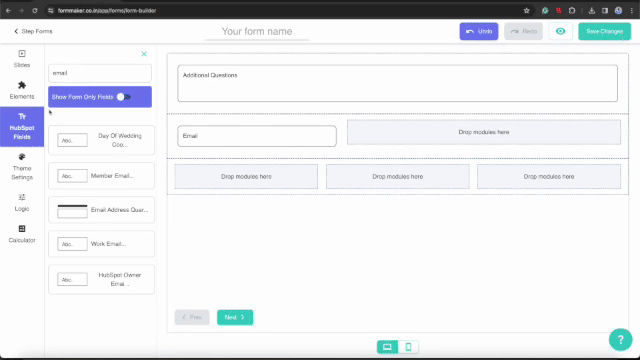
Task: Toggle browser side panel
Action: (605, 11)
